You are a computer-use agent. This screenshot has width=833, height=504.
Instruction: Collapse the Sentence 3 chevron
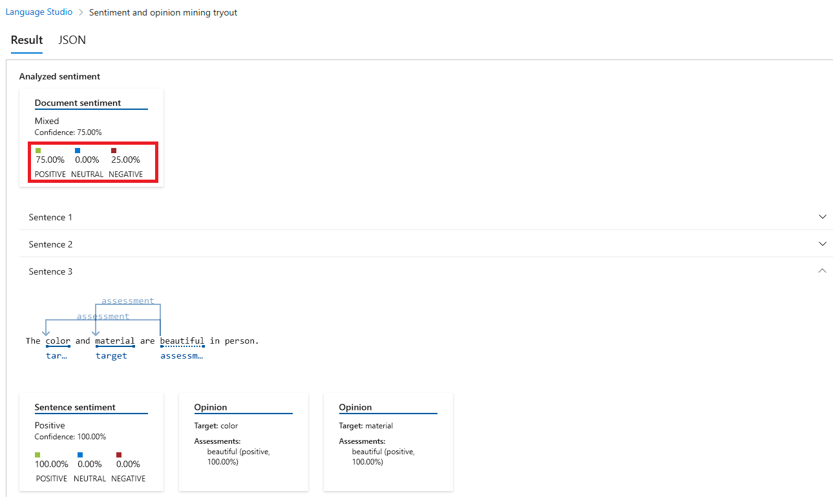point(822,271)
